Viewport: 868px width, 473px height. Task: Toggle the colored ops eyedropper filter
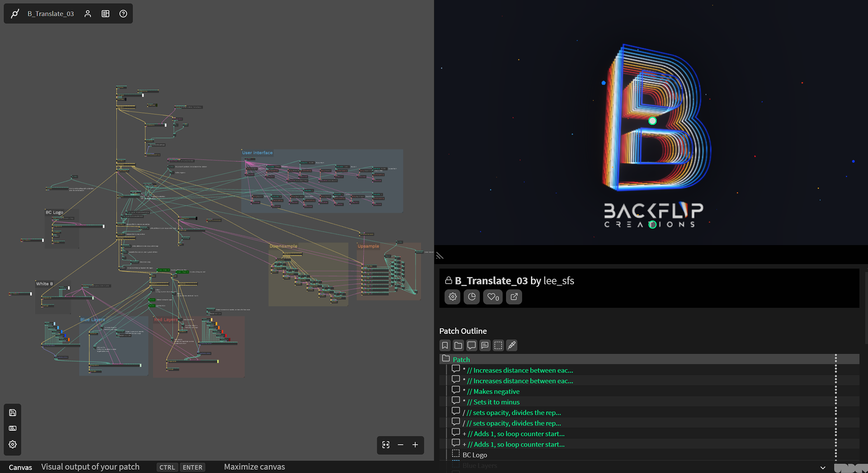coord(511,345)
